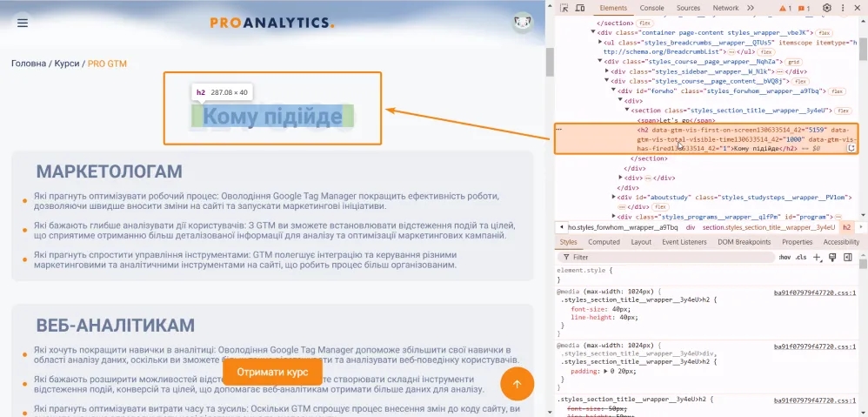Click the warnings count triangle icon

tap(785, 9)
